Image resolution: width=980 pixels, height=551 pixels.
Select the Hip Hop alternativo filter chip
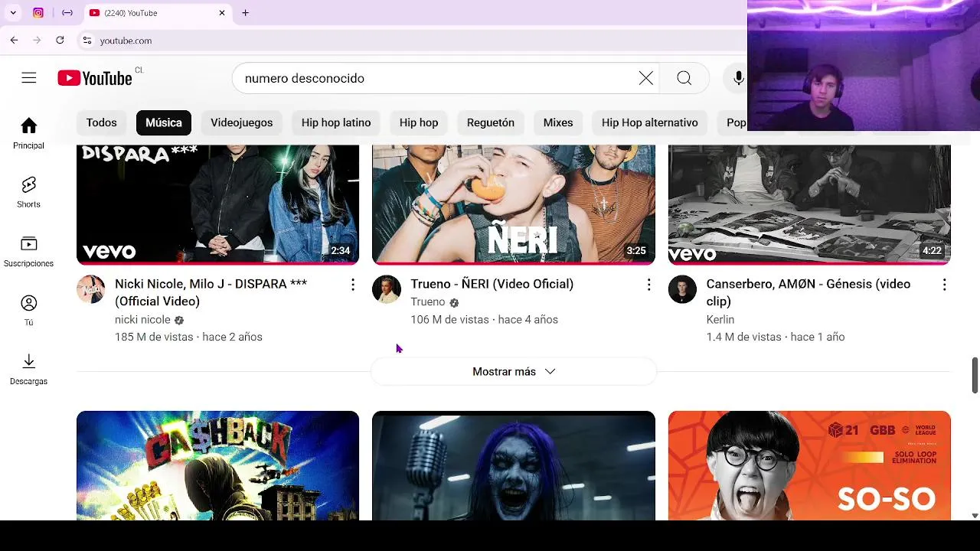[x=650, y=122]
